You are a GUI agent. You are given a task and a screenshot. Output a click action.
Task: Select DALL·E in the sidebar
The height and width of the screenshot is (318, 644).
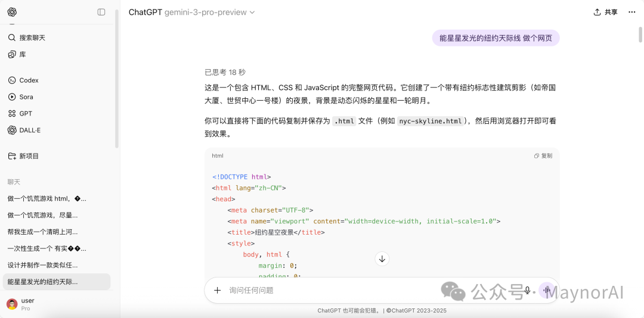coord(56,130)
